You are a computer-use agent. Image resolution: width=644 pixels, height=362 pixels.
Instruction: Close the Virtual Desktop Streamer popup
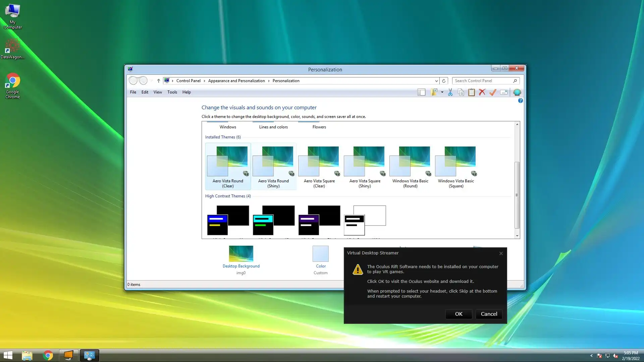[501, 253]
